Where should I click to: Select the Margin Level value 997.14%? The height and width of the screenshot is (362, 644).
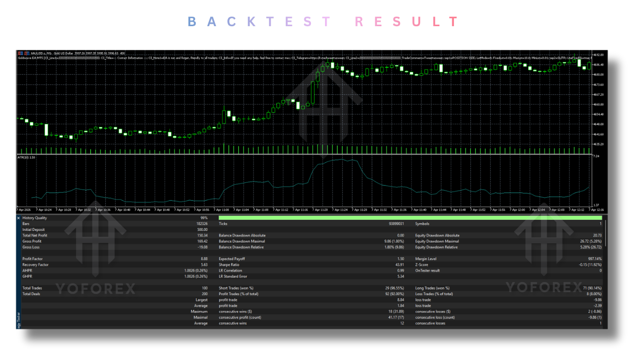coord(595,259)
